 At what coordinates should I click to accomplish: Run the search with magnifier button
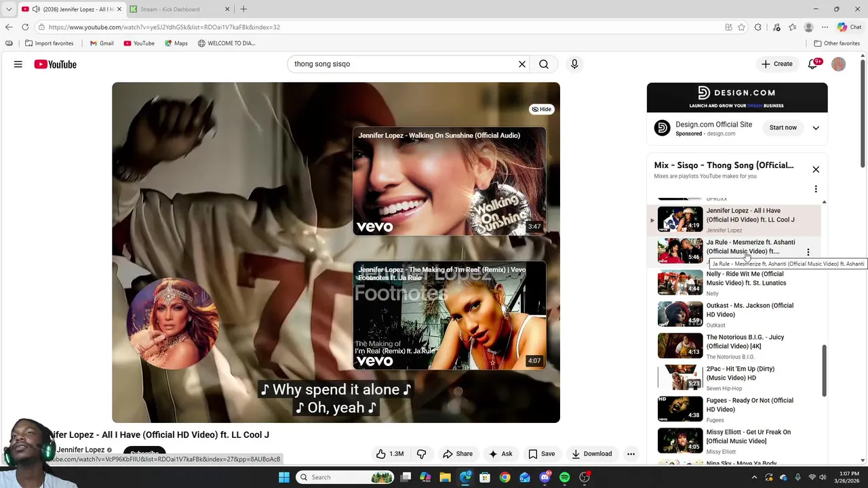click(x=544, y=64)
